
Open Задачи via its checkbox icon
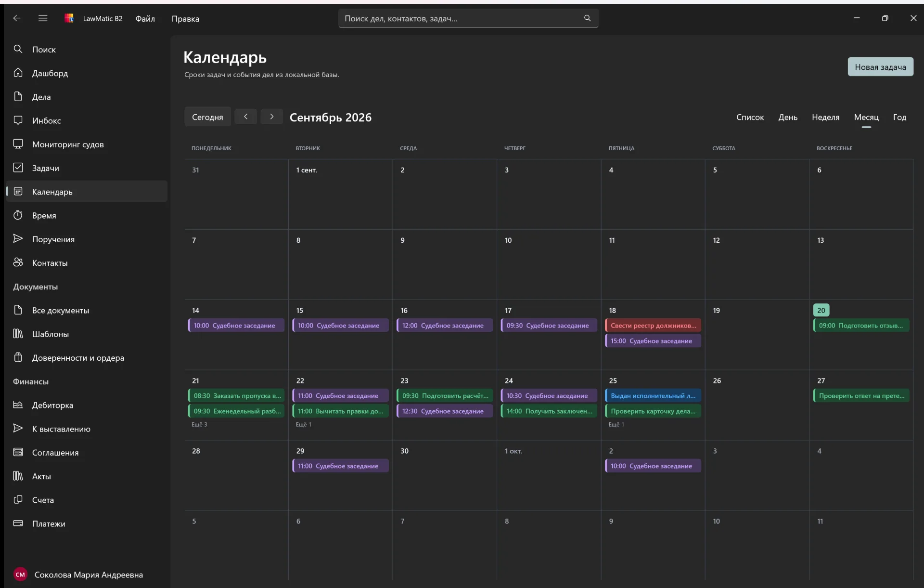(x=18, y=168)
